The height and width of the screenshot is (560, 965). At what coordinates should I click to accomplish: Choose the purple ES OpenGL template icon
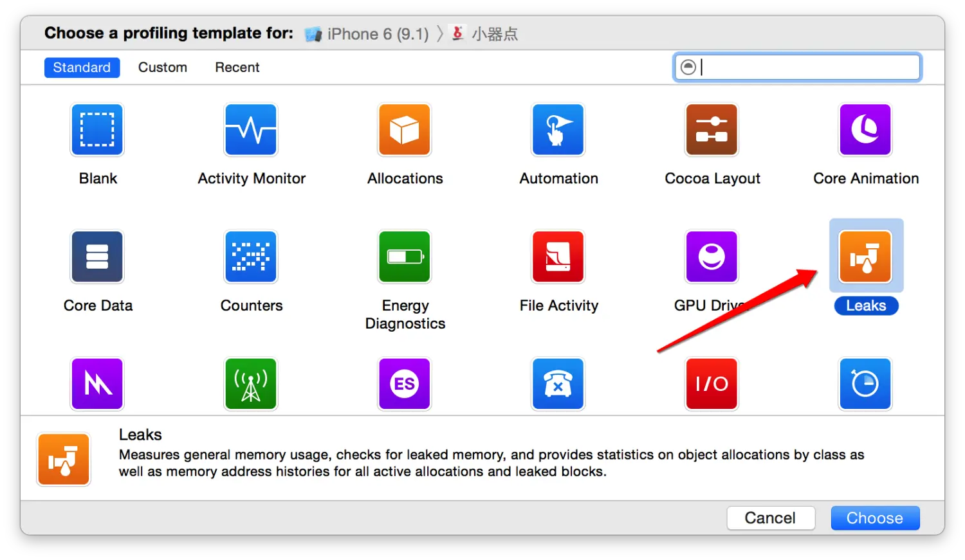(405, 384)
